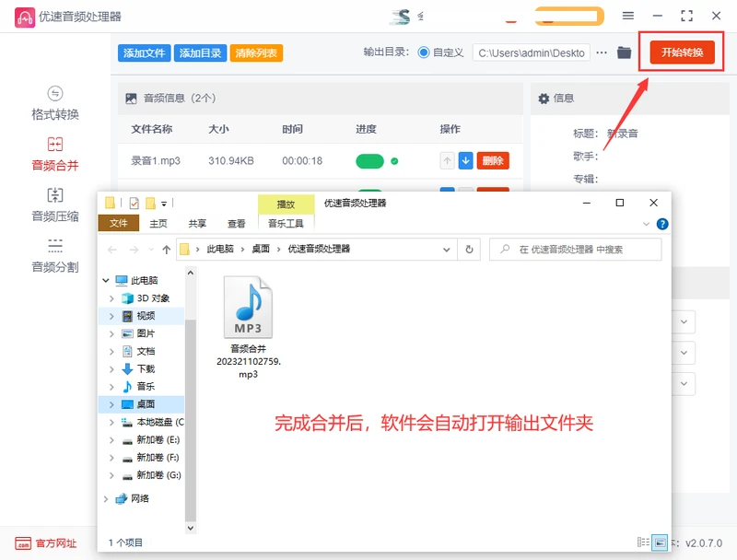Open the 音乐工具 ribbon tab
Screen dimensions: 737x560
click(x=286, y=224)
